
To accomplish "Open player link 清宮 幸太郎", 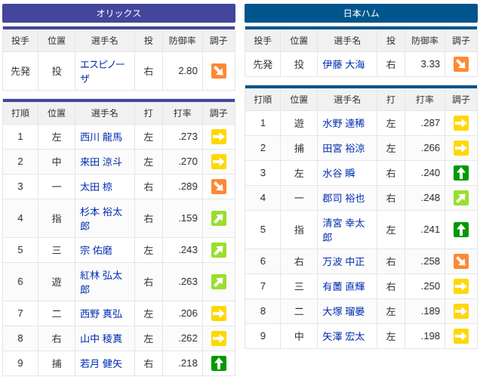I will [343, 230].
